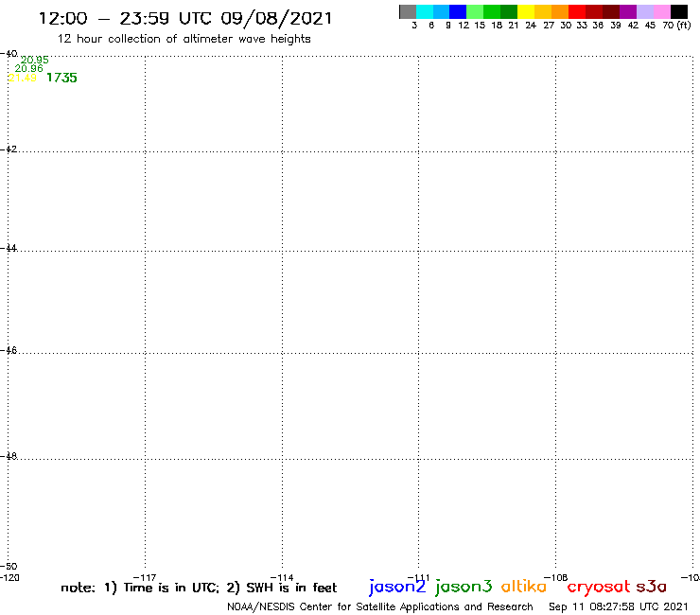This screenshot has width=700, height=615.
Task: Click the -48 latitude axis label
Action: (x=9, y=456)
